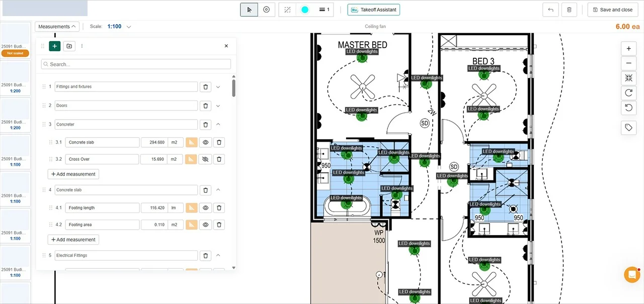Collapse the Concreter group
This screenshot has height=304, width=644.
[218, 125]
